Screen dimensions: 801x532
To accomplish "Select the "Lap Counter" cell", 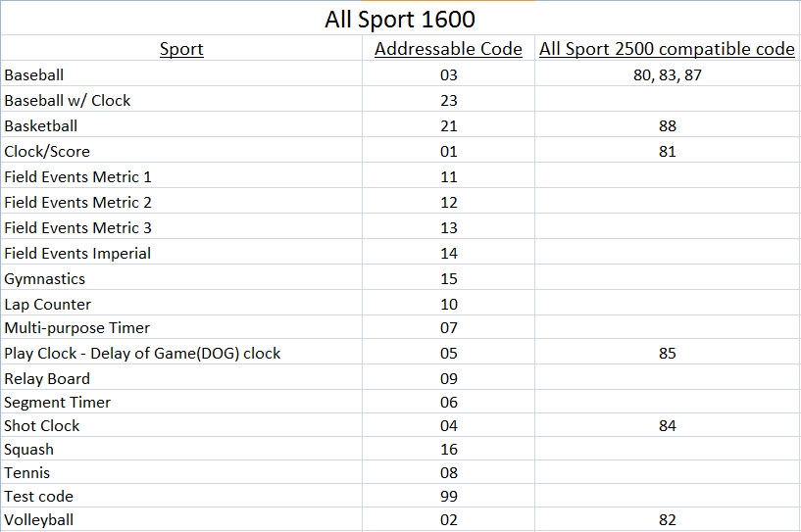I will tap(48, 304).
